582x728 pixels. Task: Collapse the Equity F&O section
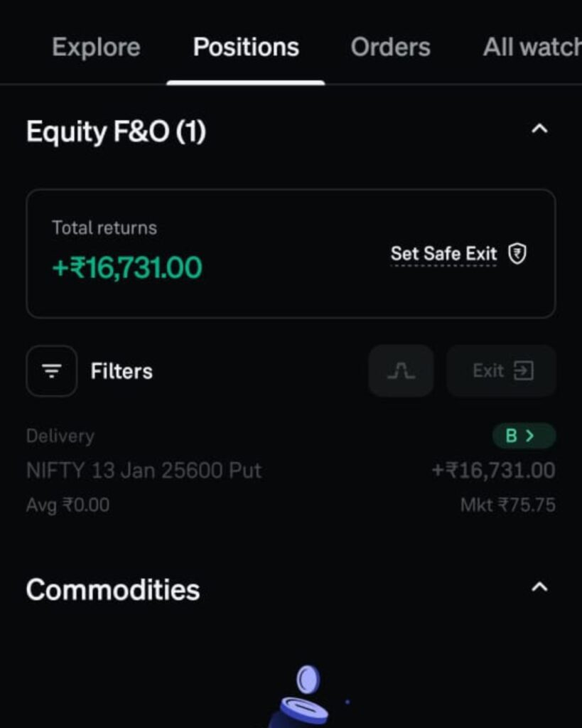pos(539,129)
